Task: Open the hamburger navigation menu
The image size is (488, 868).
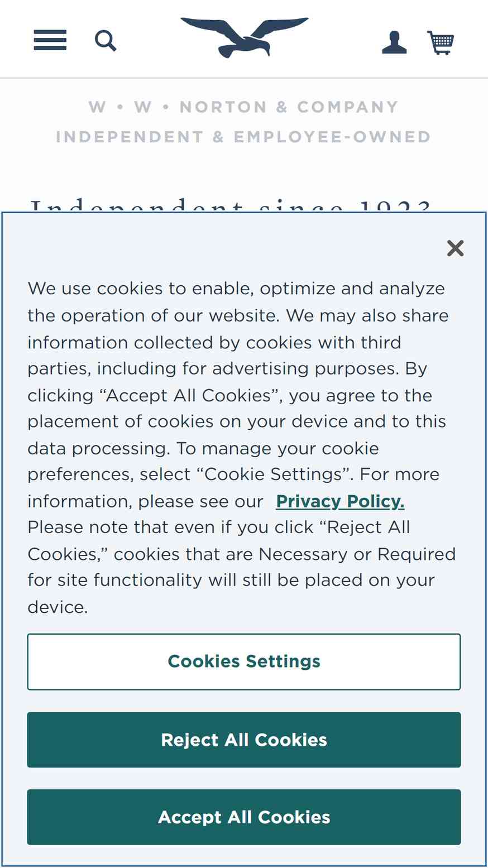Action: [x=50, y=40]
